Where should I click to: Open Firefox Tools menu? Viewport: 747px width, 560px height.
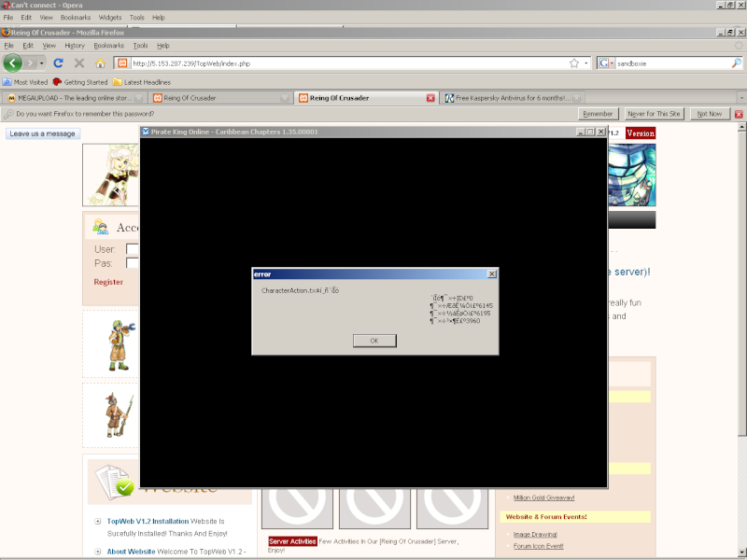pyautogui.click(x=141, y=46)
